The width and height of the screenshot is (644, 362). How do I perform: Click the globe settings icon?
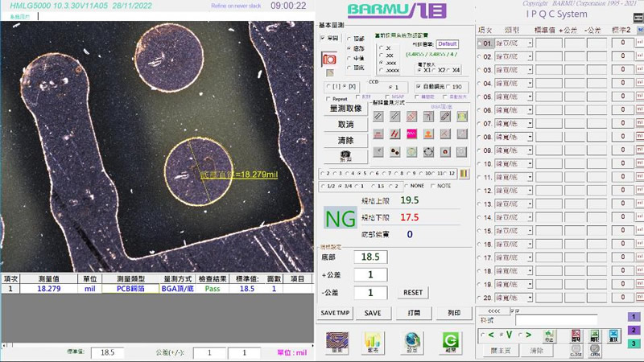tap(412, 341)
